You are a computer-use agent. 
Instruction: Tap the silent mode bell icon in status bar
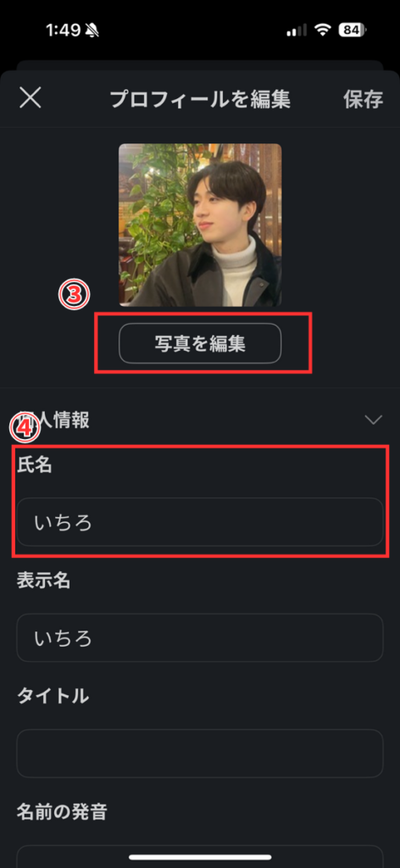92,30
